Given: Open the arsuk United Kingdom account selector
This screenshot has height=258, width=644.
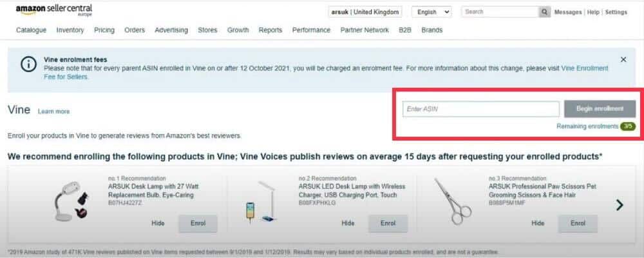Looking at the screenshot, I should pyautogui.click(x=365, y=12).
